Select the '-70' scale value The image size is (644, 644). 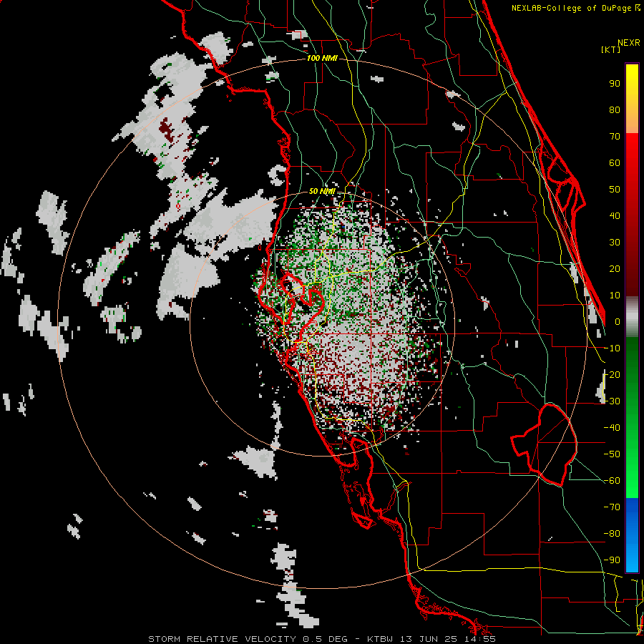click(x=612, y=507)
